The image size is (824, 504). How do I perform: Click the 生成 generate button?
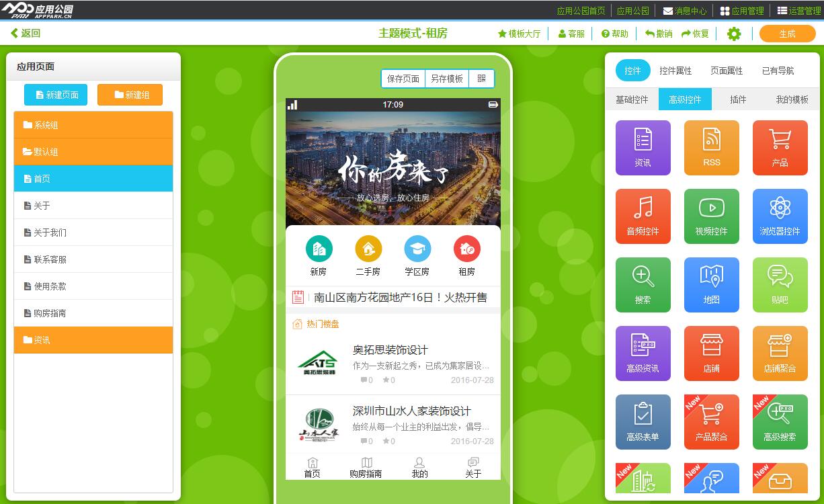(787, 34)
